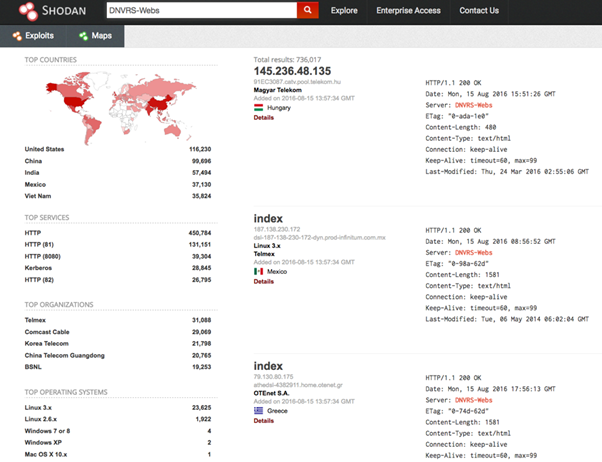The image size is (602, 462).
Task: Filter by India country
Action: 32,173
